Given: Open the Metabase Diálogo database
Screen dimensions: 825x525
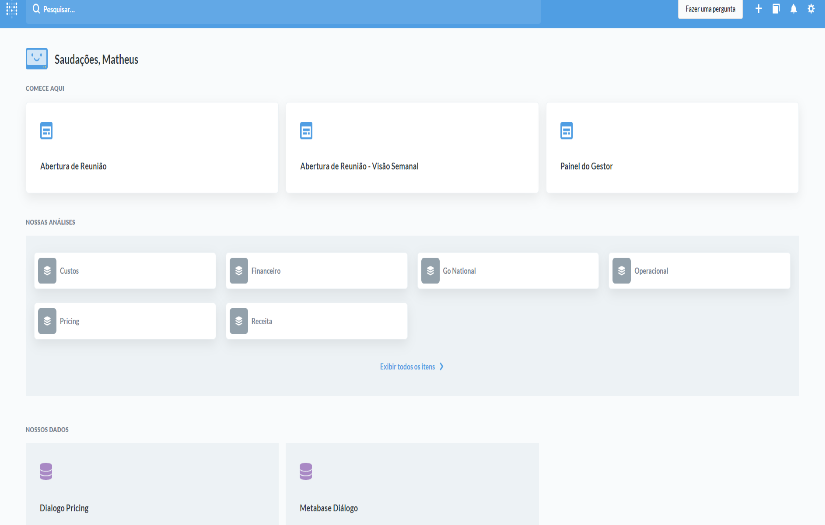Looking at the screenshot, I should (x=412, y=484).
